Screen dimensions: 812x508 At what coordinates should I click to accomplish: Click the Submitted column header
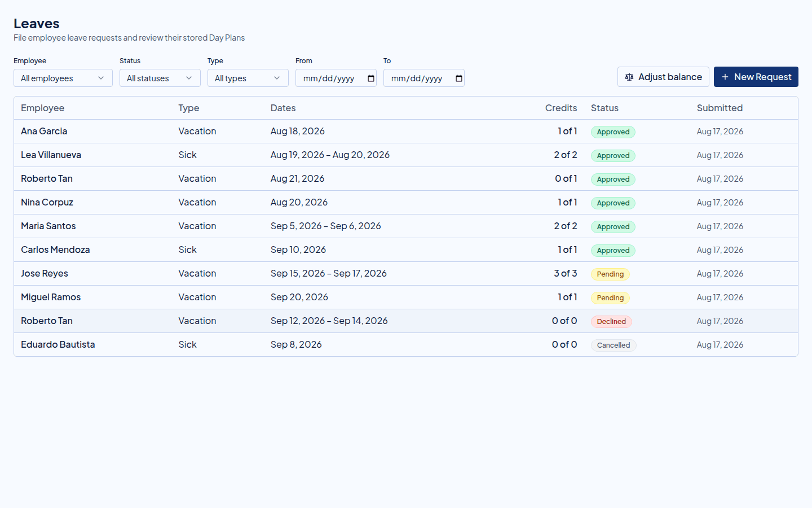click(720, 108)
